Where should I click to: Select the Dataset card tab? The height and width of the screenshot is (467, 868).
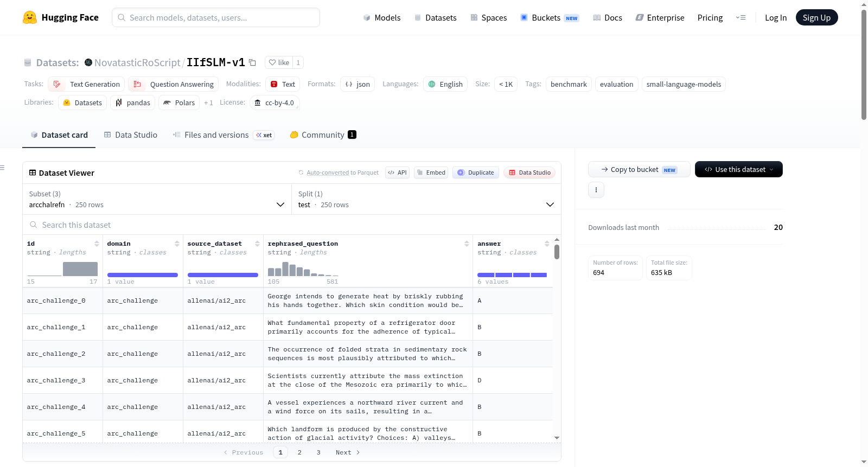59,135
